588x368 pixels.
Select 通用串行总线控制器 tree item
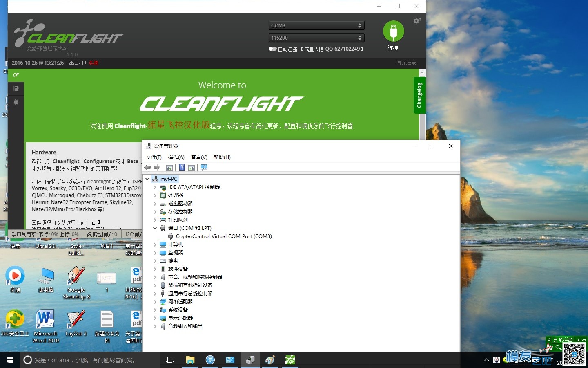coord(190,293)
